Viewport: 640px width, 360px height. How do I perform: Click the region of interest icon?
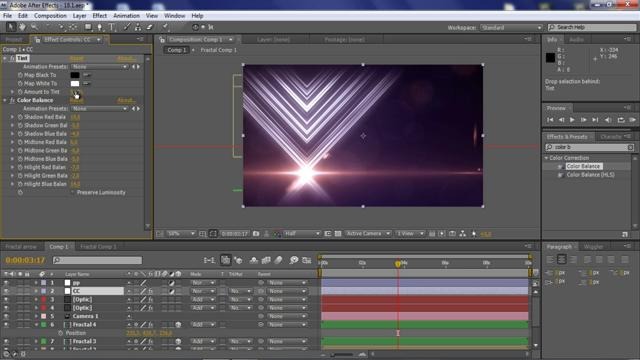pyautogui.click(x=328, y=234)
